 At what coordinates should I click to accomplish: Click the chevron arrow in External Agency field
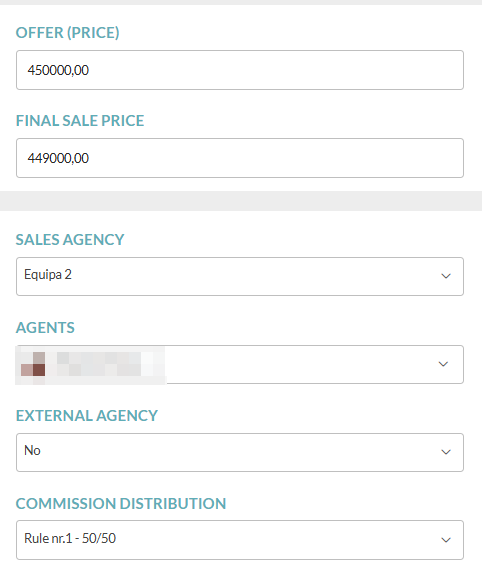(446, 452)
